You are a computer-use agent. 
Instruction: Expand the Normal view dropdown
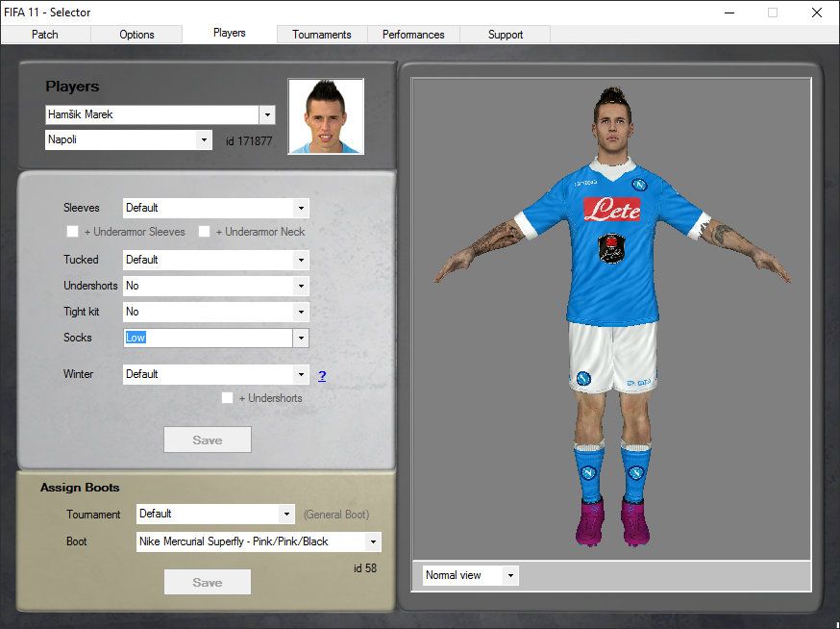(509, 575)
